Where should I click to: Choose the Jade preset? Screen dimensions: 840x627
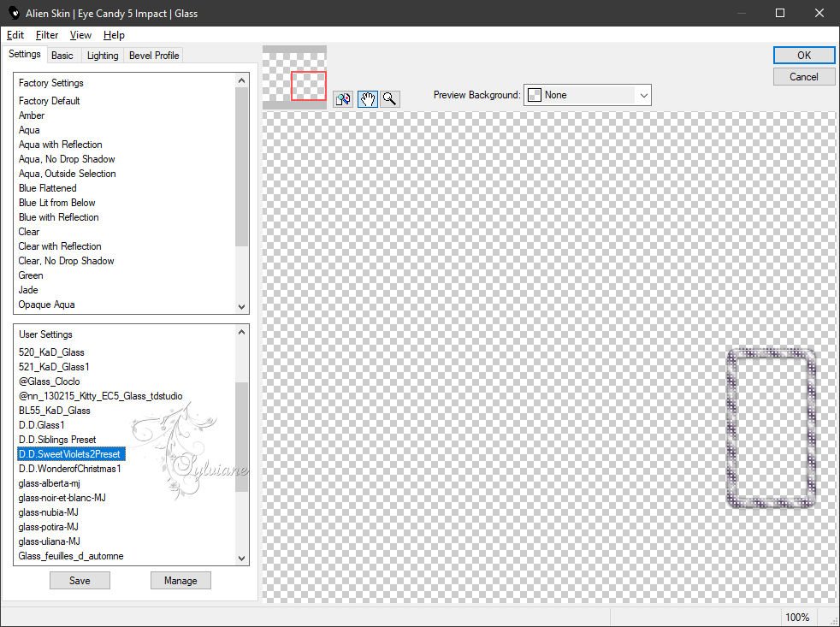pyautogui.click(x=28, y=289)
